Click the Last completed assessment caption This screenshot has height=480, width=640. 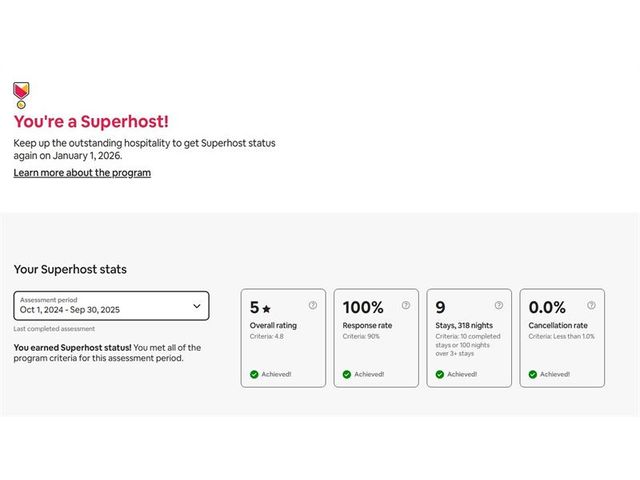coord(55,329)
